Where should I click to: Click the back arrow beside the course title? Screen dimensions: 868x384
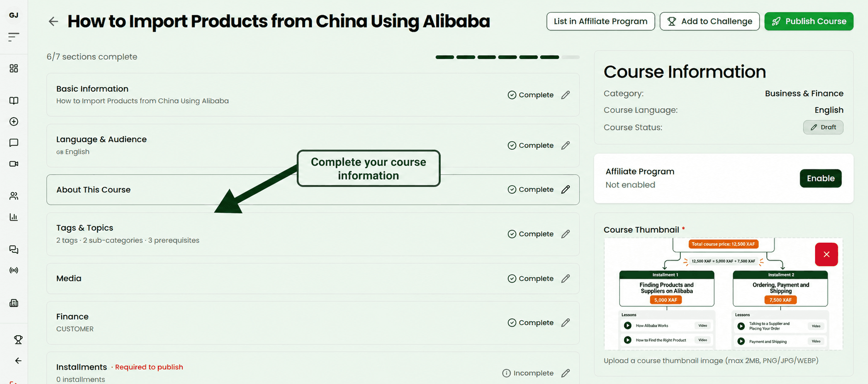53,21
